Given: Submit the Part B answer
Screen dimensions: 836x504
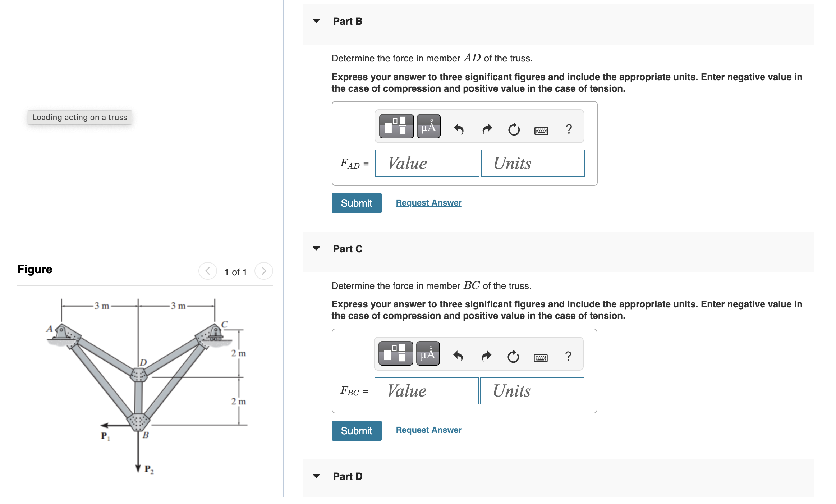Looking at the screenshot, I should click(x=356, y=203).
